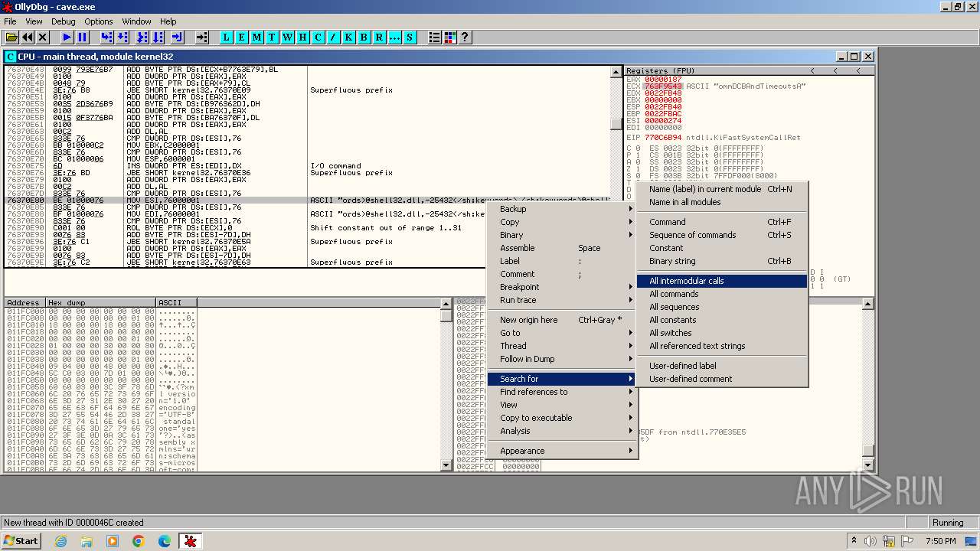980x551 pixels.
Task: Show Source with S button
Action: 410,37
